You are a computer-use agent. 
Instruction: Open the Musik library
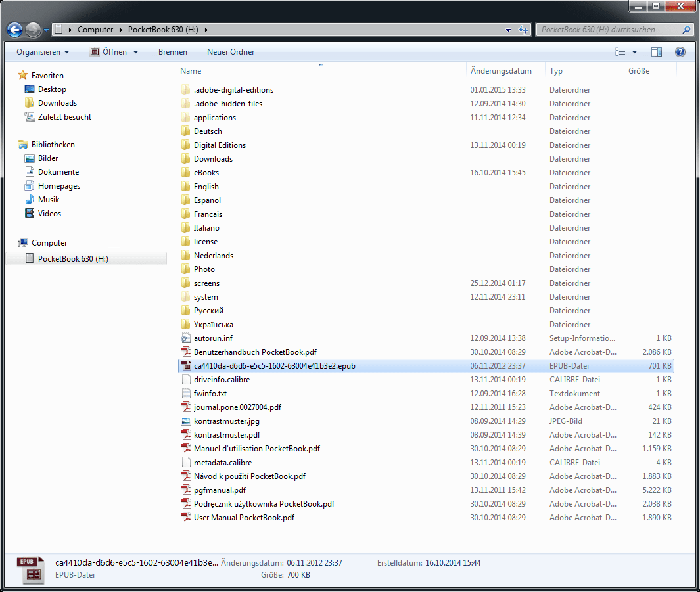tap(42, 200)
